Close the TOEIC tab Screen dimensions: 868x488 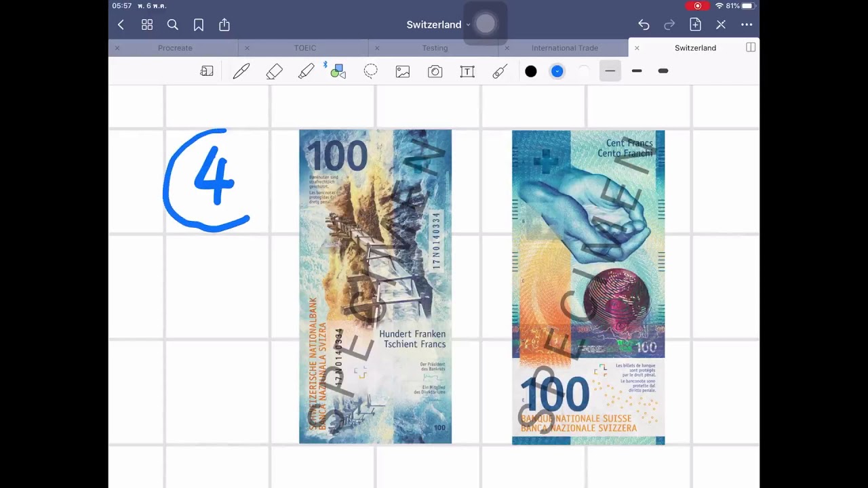coord(247,48)
